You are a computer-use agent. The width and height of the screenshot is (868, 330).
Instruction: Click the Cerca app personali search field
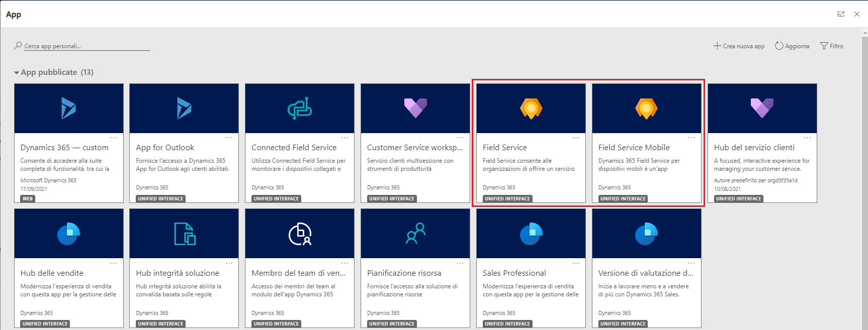click(87, 46)
